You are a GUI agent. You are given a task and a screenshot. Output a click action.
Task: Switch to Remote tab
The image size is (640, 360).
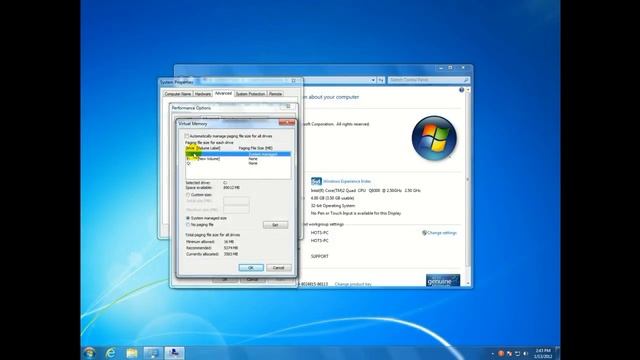click(276, 94)
